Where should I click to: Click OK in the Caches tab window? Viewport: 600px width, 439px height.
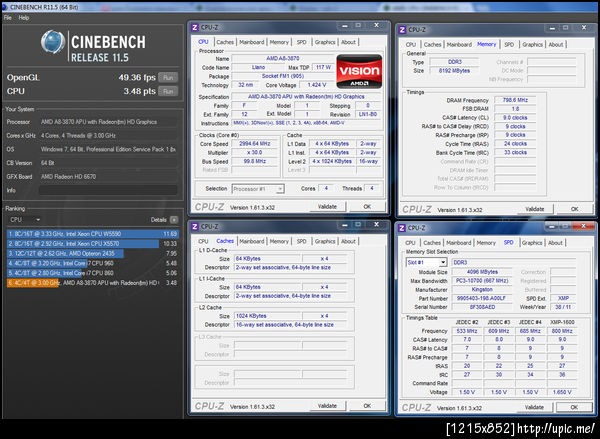coord(367,406)
